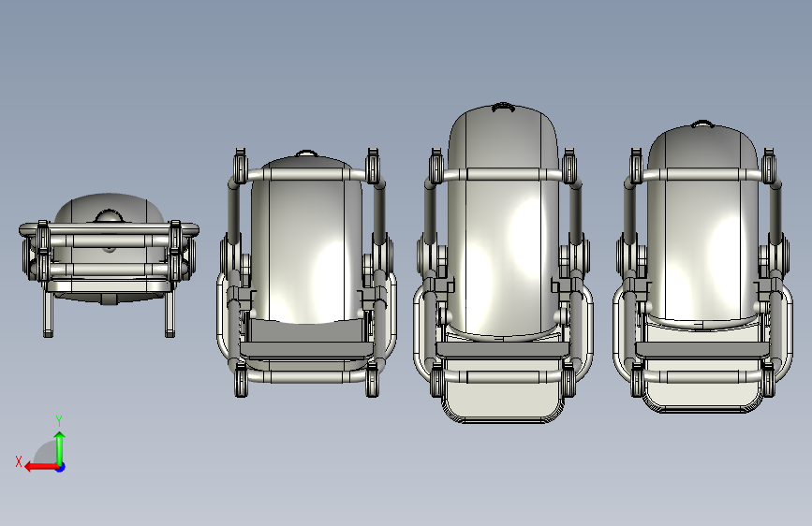Select the folded stroller model at far left
Screen dimensions: 812x526
[x=109, y=265]
